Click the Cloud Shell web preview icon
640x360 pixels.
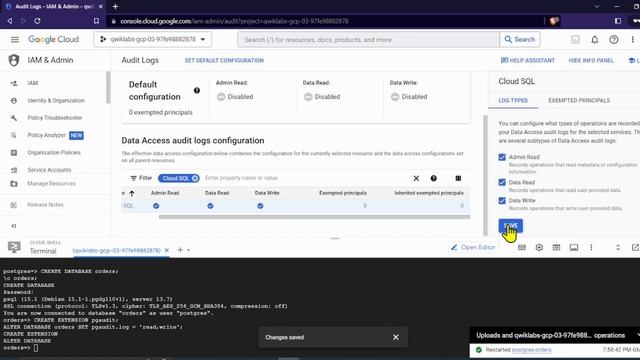point(556,247)
